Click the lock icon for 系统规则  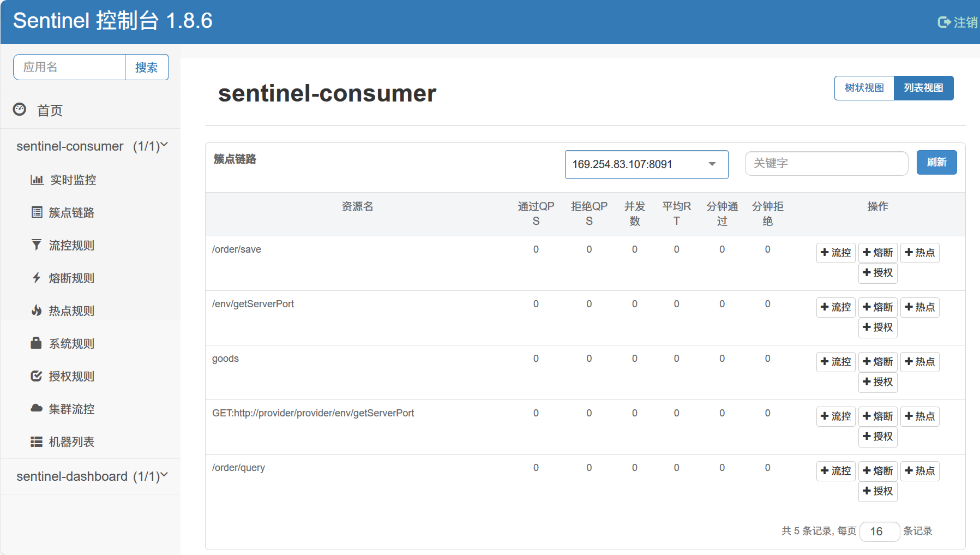click(37, 343)
